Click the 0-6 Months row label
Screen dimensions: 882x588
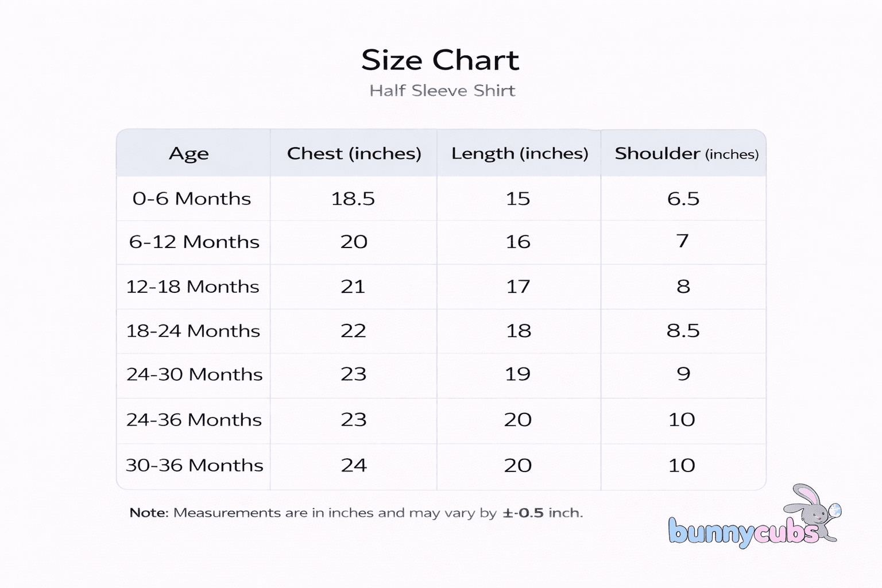point(192,199)
